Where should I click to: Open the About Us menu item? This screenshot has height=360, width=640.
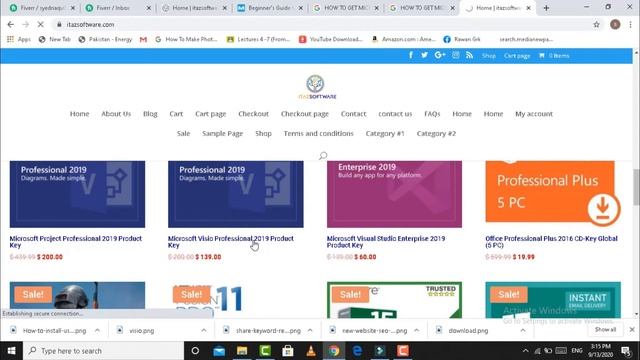pyautogui.click(x=116, y=114)
